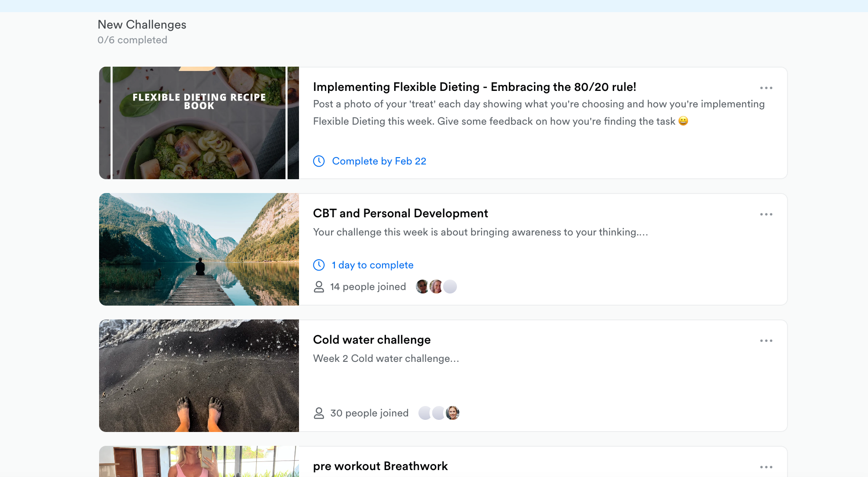Click participant avatars on Cold water challenge

pyautogui.click(x=439, y=413)
